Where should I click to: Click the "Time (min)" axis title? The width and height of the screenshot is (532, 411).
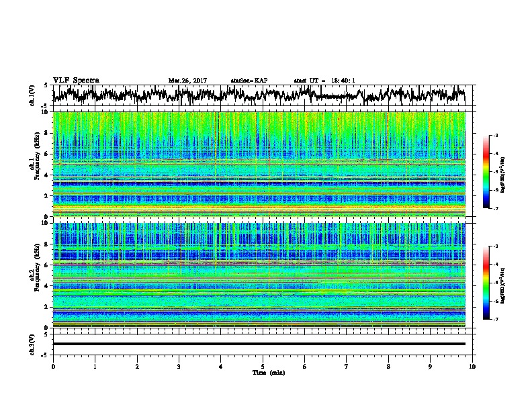pyautogui.click(x=269, y=373)
